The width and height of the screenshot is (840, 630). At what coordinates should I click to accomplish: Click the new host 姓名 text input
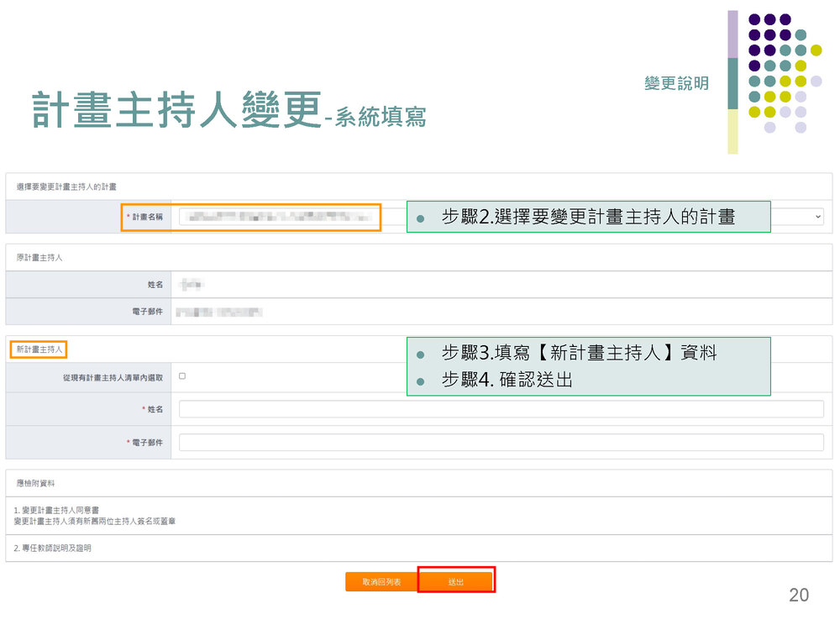pyautogui.click(x=501, y=409)
